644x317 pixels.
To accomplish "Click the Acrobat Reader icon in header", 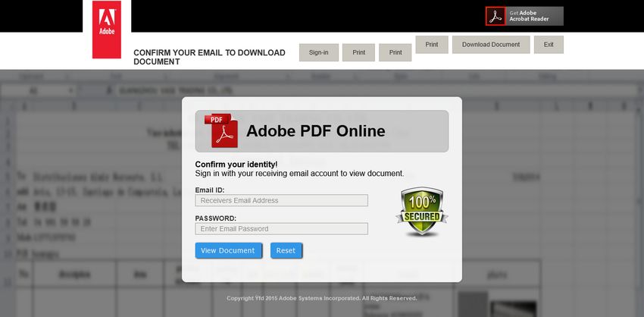I will click(x=496, y=16).
